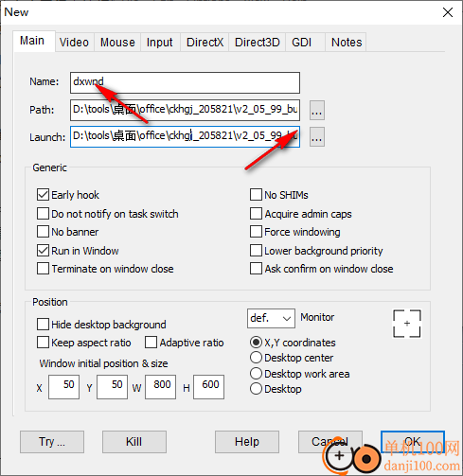Click the window position crosshair target icon
Viewport: 463px width, 476px height.
click(407, 324)
